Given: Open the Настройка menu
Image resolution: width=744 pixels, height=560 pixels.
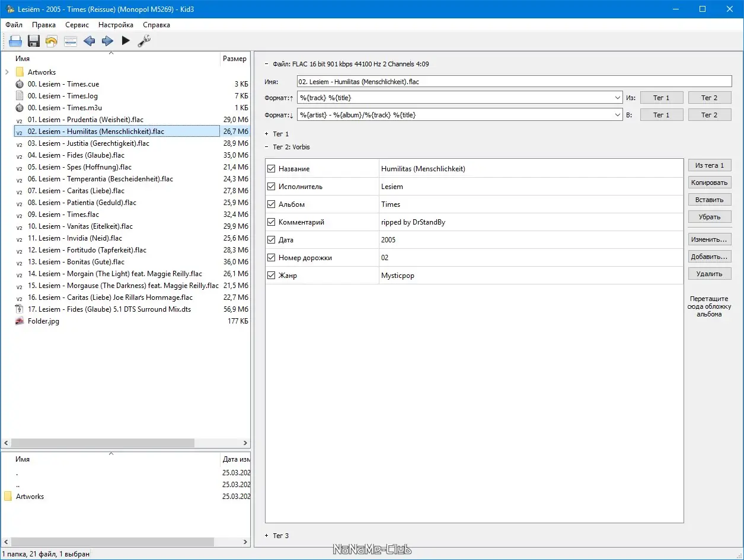Looking at the screenshot, I should coord(116,25).
